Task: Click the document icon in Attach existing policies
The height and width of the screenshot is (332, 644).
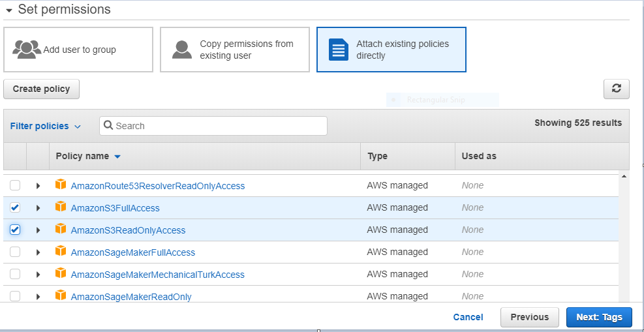Action: (339, 50)
